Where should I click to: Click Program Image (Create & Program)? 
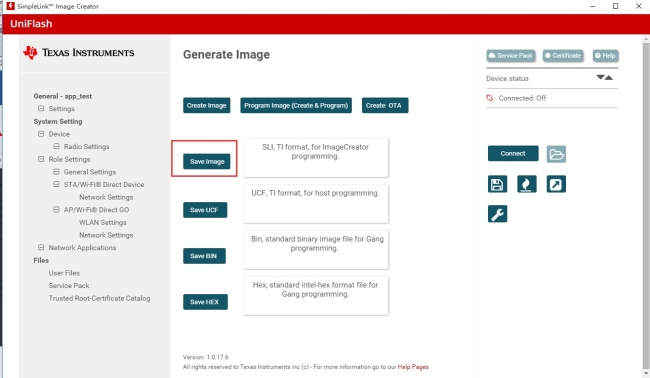pos(296,105)
